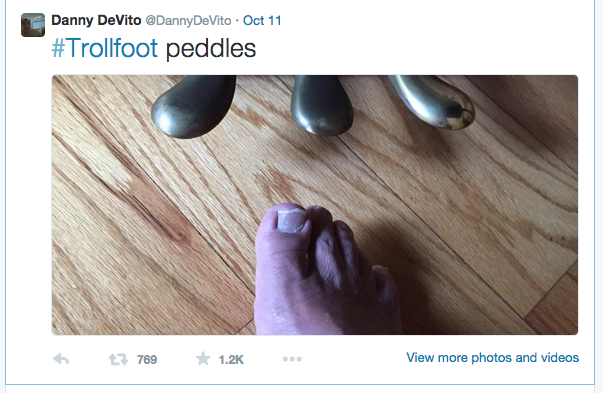Viewport: 603px width, 393px height.
Task: View the 1.2K favorites count
Action: [x=231, y=360]
